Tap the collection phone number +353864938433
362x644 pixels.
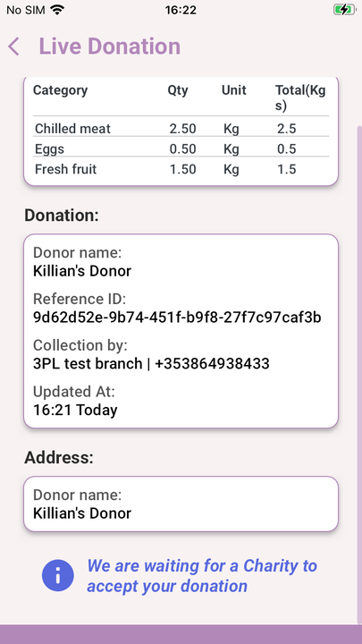[212, 363]
